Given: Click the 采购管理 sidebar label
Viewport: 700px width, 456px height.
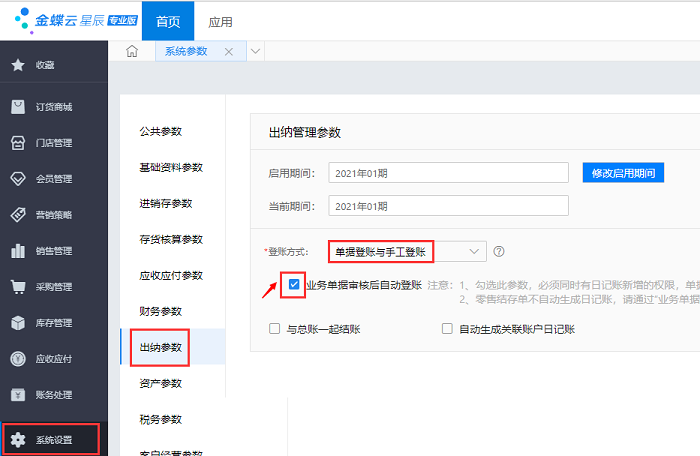Looking at the screenshot, I should coord(54,287).
